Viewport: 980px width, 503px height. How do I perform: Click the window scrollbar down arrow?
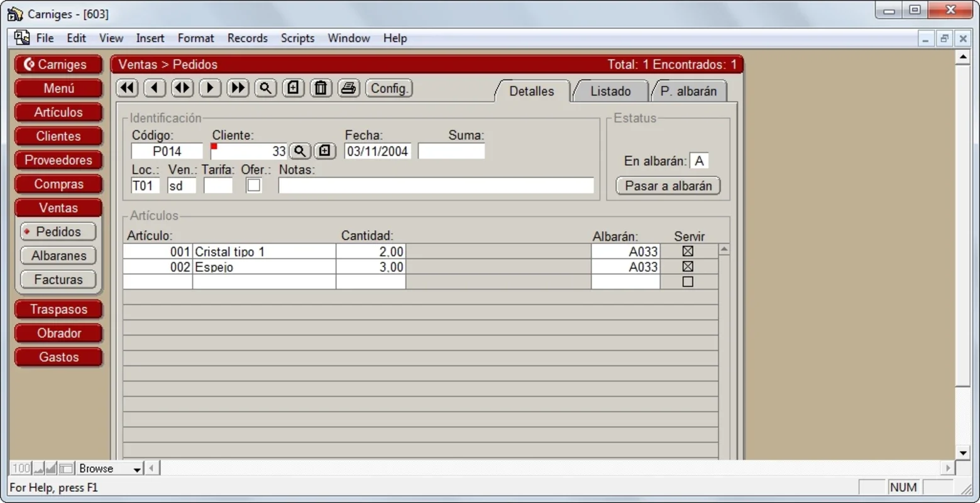click(x=963, y=453)
